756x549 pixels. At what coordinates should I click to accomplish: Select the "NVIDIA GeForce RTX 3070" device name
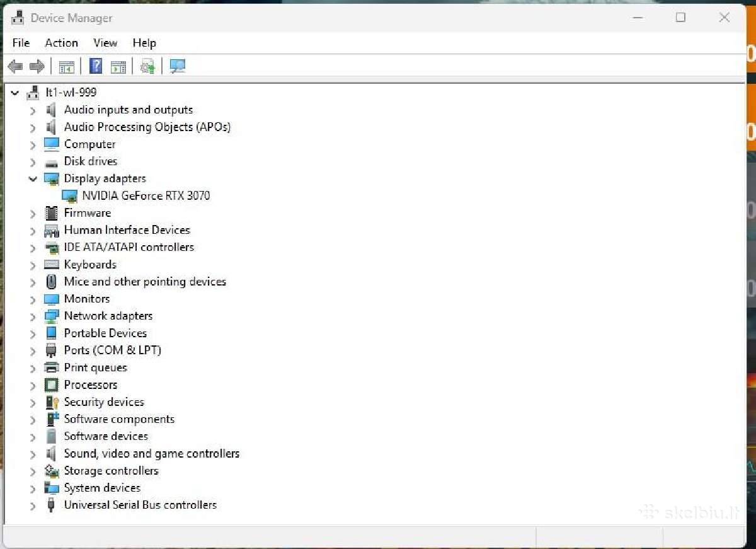[x=146, y=195]
